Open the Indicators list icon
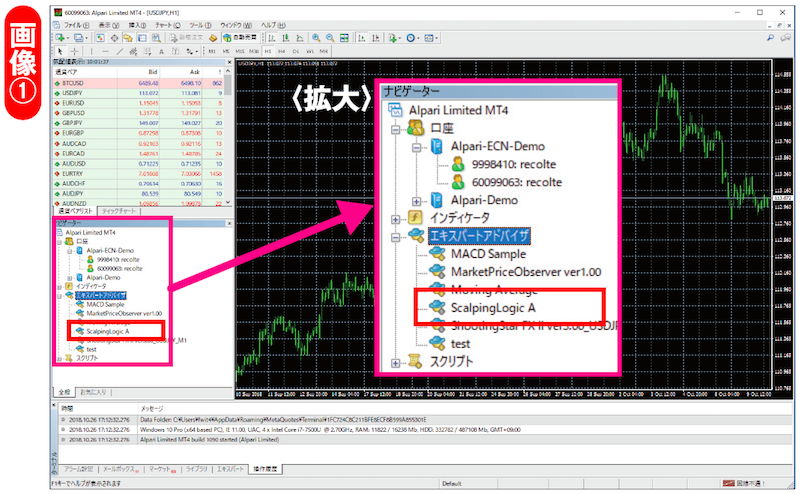 tap(392, 38)
